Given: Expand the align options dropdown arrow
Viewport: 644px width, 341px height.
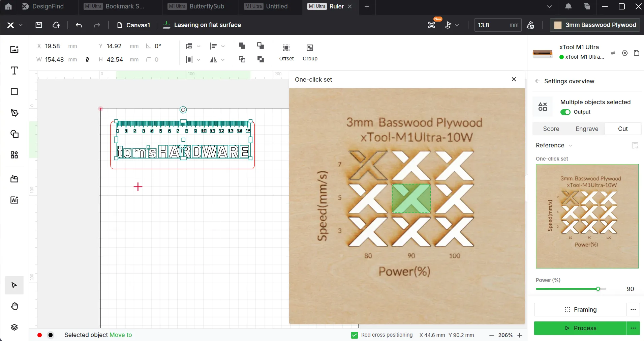Looking at the screenshot, I should click(x=223, y=46).
